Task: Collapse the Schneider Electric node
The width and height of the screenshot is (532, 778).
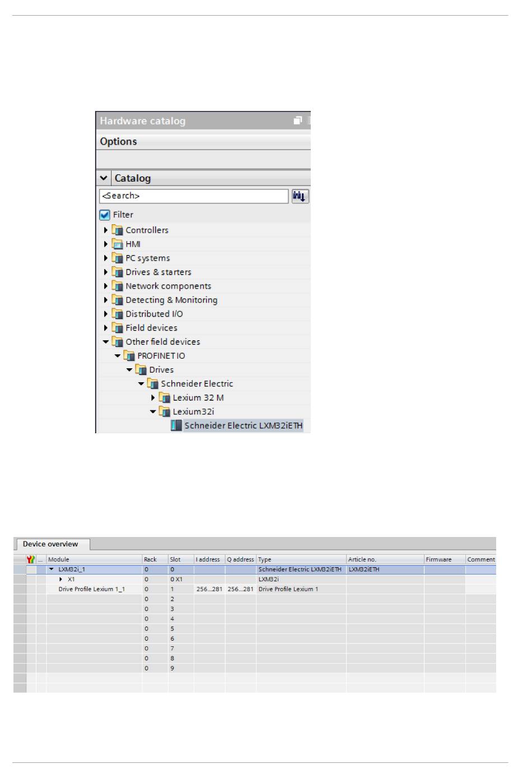Action: [141, 384]
